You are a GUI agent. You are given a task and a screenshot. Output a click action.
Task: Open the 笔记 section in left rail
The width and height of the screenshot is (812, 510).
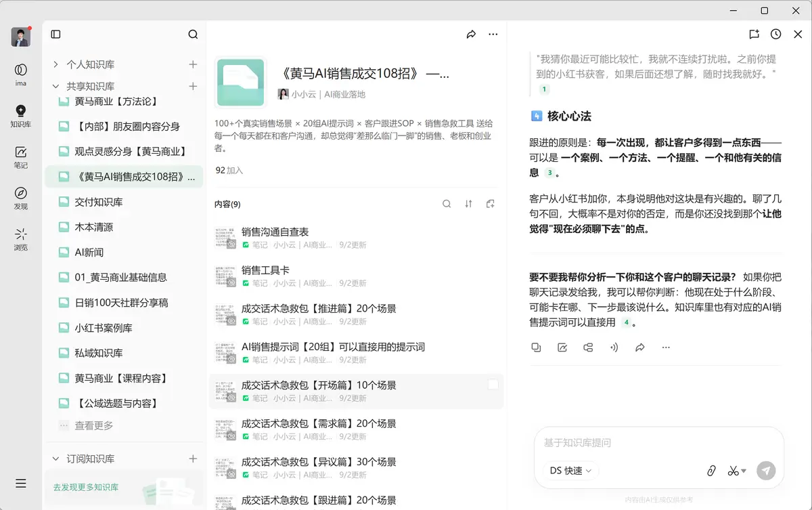(x=21, y=156)
